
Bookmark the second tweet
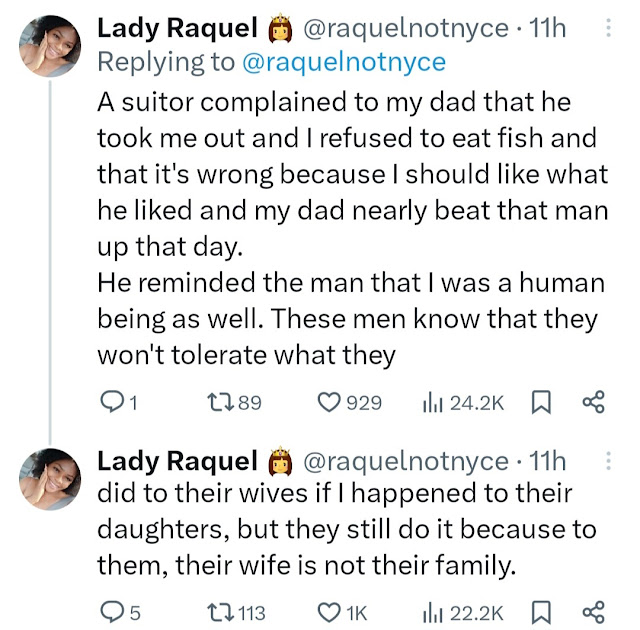click(541, 612)
